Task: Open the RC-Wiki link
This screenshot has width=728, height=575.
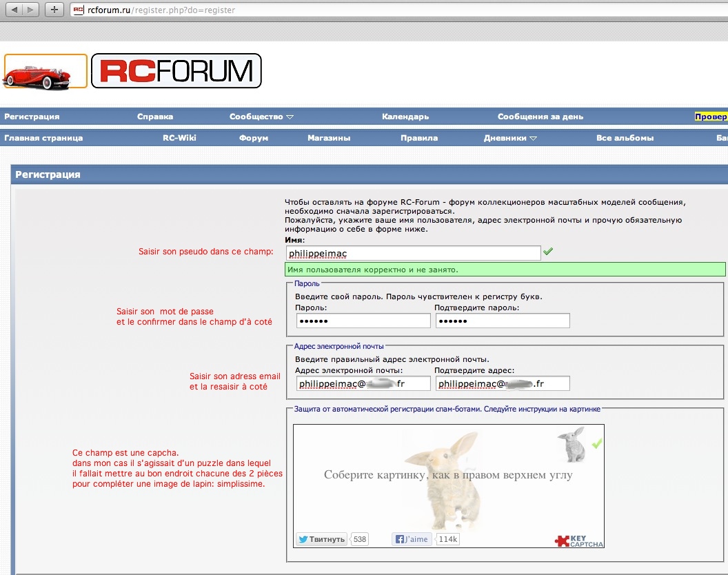Action: 179,138
